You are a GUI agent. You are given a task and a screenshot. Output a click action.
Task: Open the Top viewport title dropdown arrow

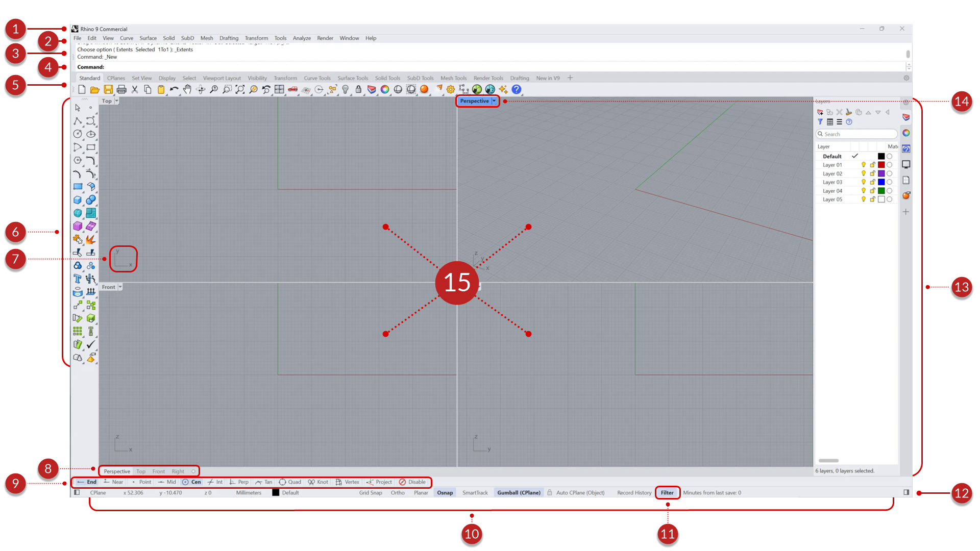tap(116, 101)
